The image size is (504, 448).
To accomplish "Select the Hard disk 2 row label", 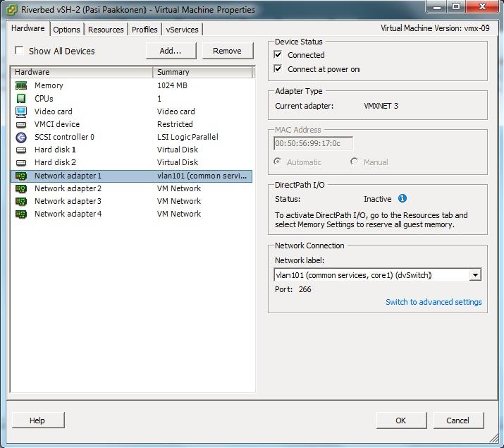I will point(55,162).
